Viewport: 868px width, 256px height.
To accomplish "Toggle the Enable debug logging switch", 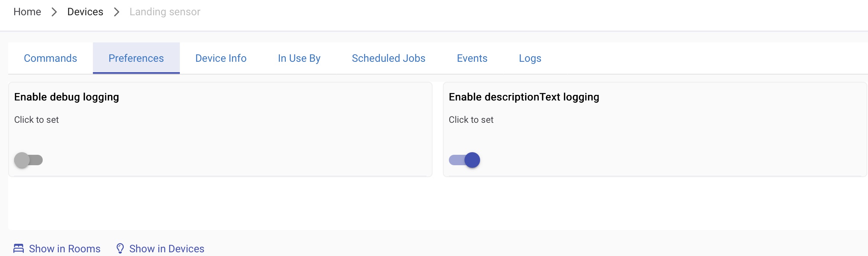I will 28,160.
